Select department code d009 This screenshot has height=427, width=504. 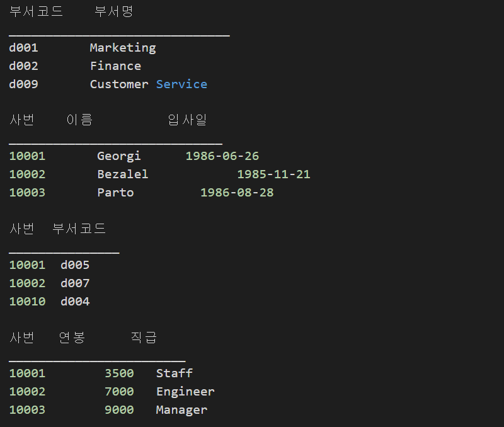pyautogui.click(x=23, y=84)
